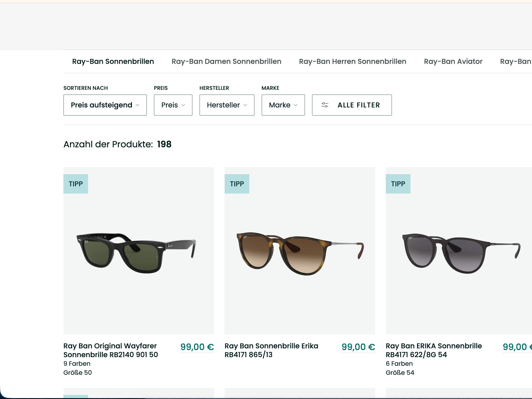Screen dimensions: 532x399
Task: Click the chevron in the 'Preis aufsteigend' box
Action: [x=138, y=105]
